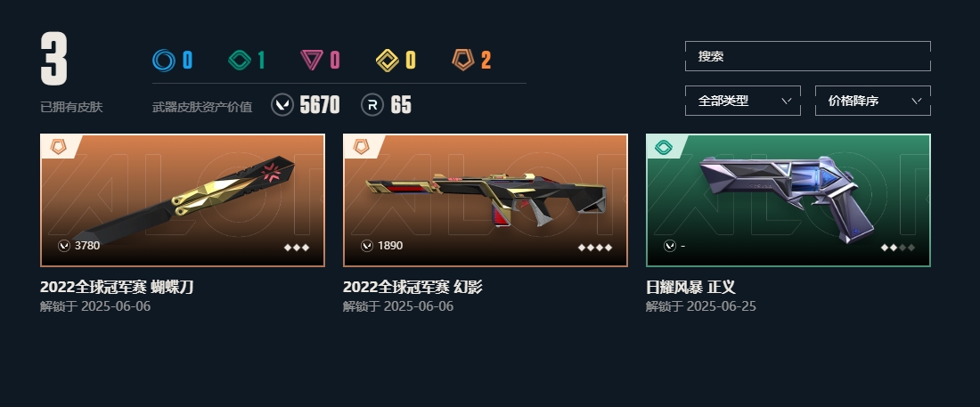Click the blue Select tier icon
The image size is (980, 407).
164,60
